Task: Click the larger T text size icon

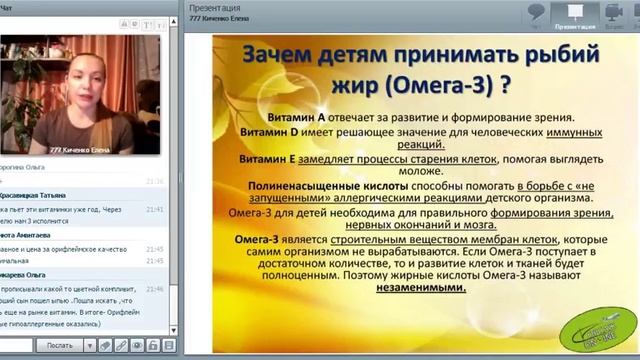Action: point(146,25)
